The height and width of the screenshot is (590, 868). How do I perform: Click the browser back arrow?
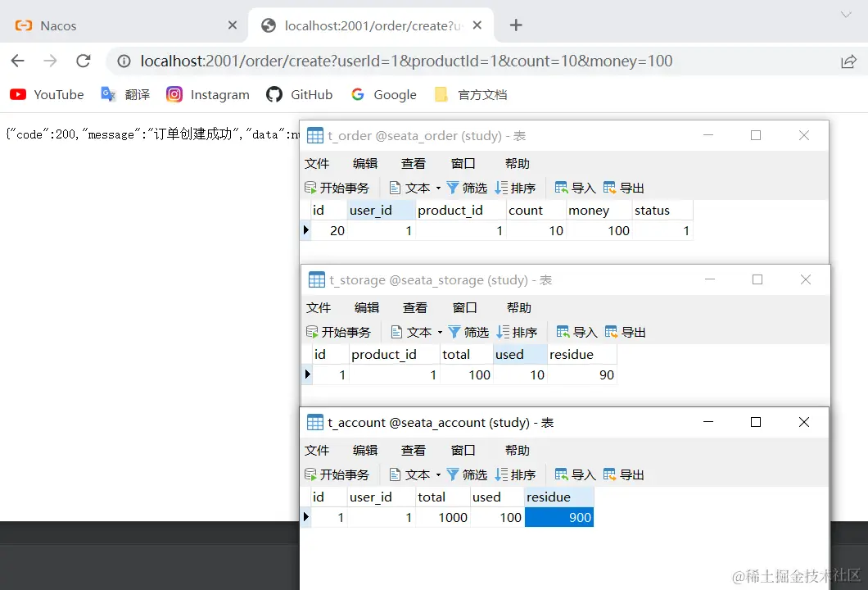tap(18, 61)
